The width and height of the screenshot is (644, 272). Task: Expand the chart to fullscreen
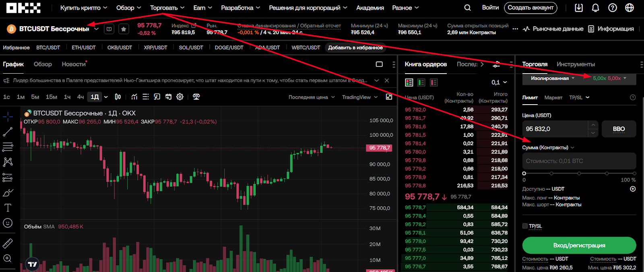pyautogui.click(x=389, y=97)
